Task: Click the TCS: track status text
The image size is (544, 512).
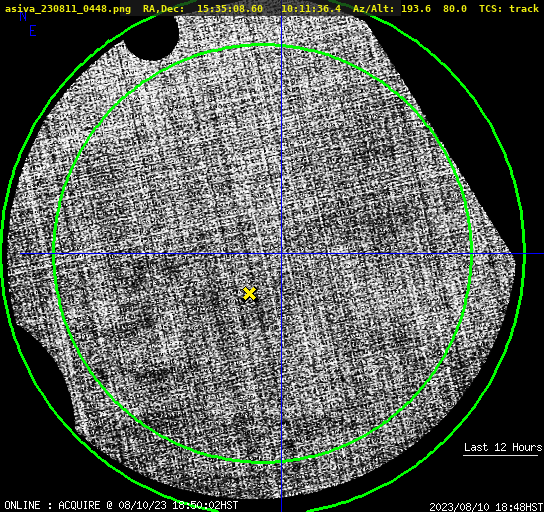Action: click(509, 9)
